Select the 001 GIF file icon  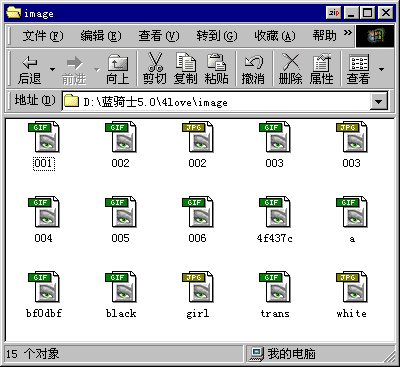point(44,137)
